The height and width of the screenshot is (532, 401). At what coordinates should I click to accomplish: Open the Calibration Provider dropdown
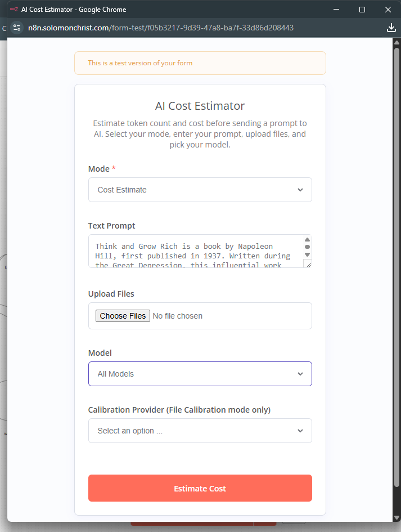[200, 431]
